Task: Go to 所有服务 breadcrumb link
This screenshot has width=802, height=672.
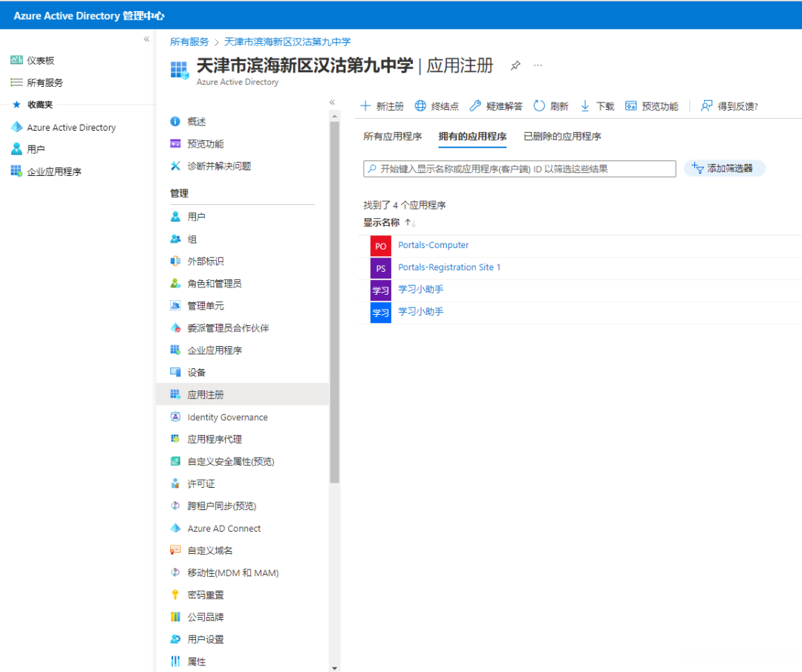Action: (189, 42)
